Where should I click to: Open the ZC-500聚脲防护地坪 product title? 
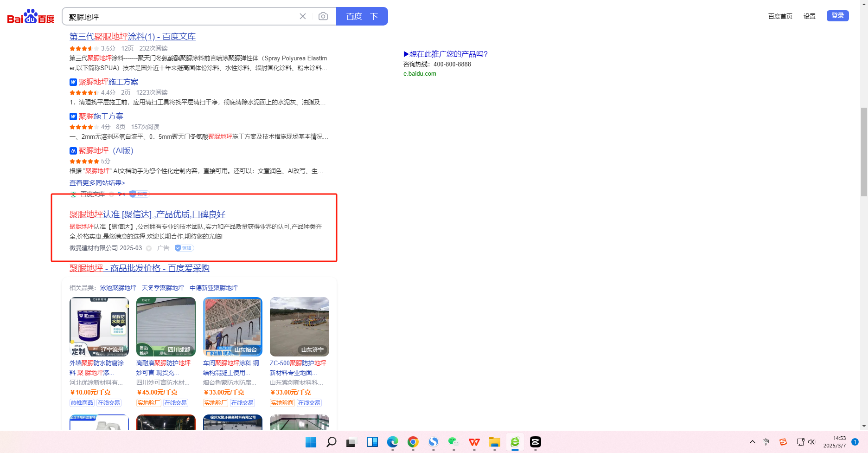(x=298, y=368)
